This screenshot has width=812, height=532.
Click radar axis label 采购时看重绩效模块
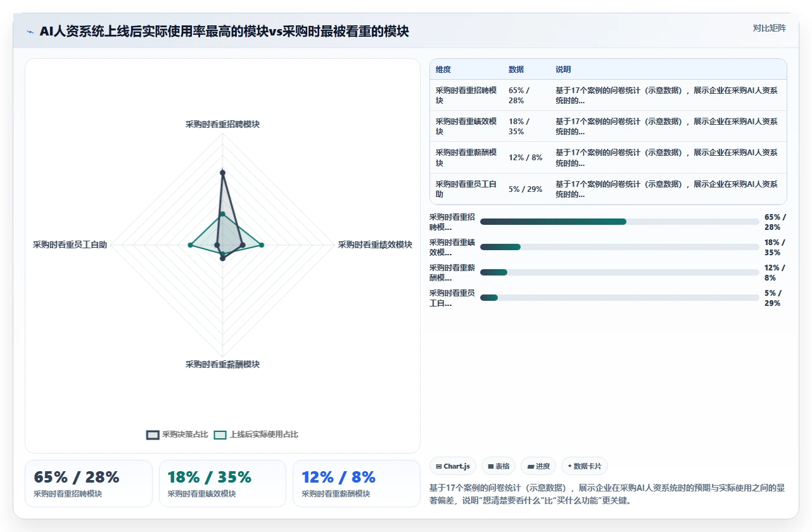tap(375, 244)
